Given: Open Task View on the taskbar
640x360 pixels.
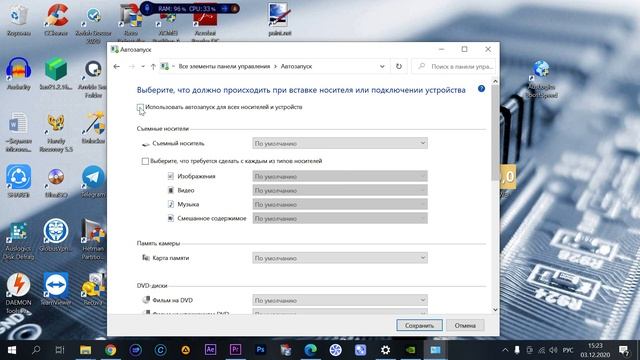Looking at the screenshot, I should pyautogui.click(x=60, y=350).
